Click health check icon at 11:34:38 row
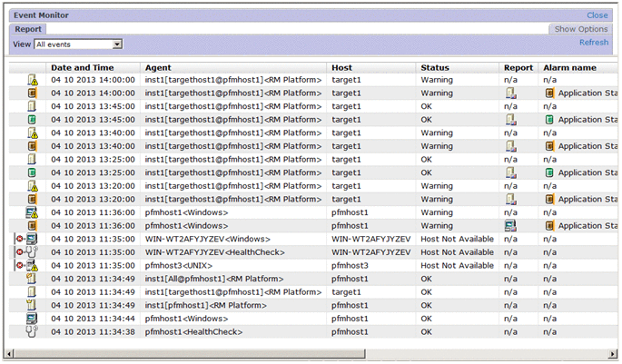 33,331
